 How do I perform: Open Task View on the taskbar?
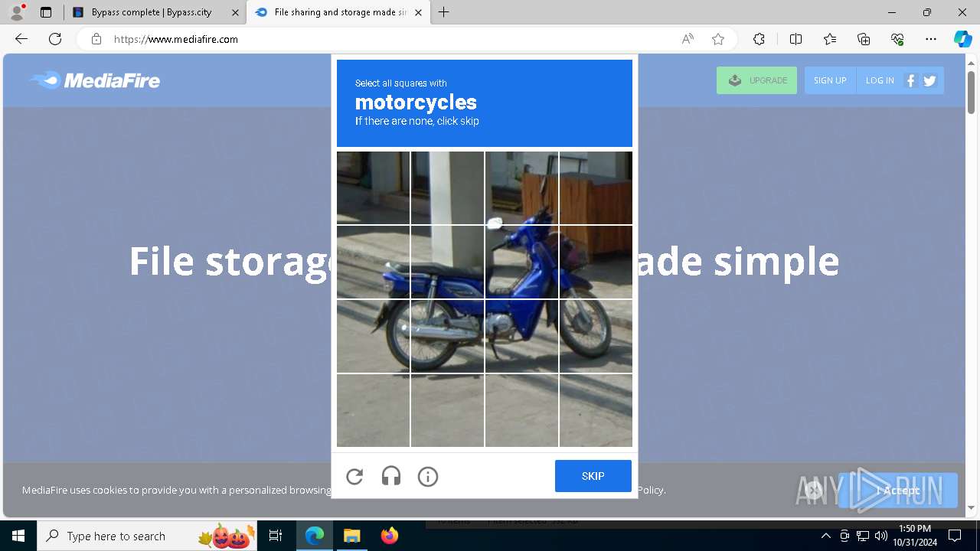[x=276, y=536]
